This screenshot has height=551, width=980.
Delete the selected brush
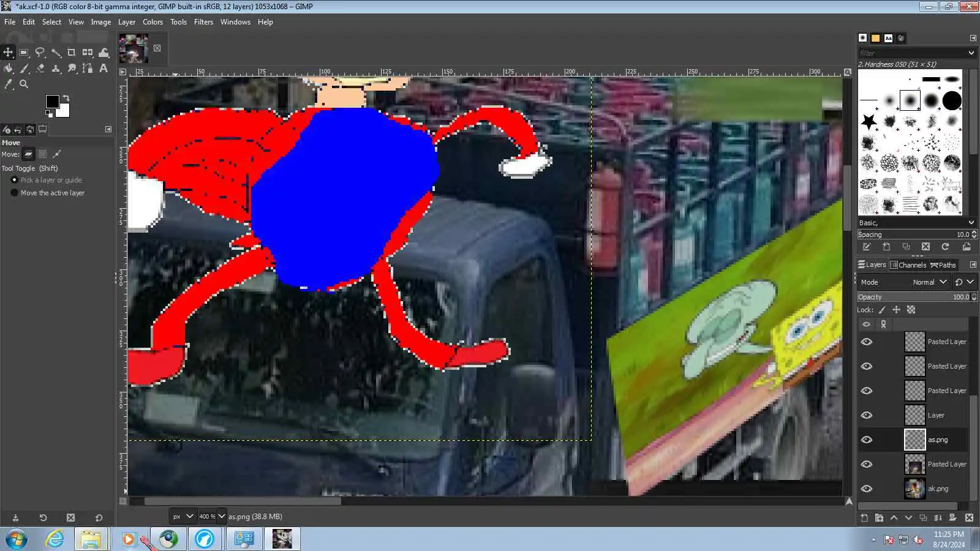click(925, 247)
